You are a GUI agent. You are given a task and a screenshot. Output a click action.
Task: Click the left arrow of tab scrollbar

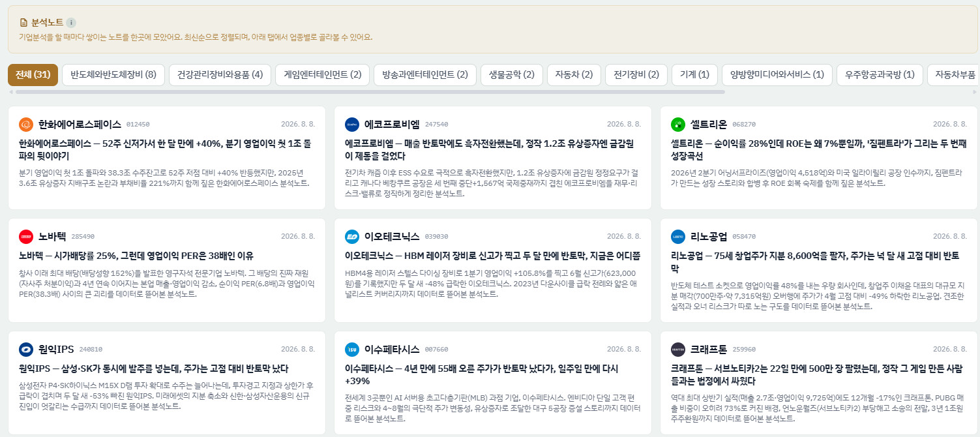pos(10,92)
